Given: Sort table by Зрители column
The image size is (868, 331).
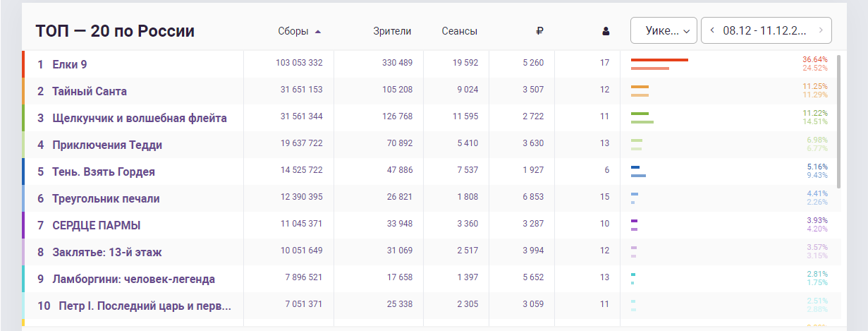Looking at the screenshot, I should 392,31.
